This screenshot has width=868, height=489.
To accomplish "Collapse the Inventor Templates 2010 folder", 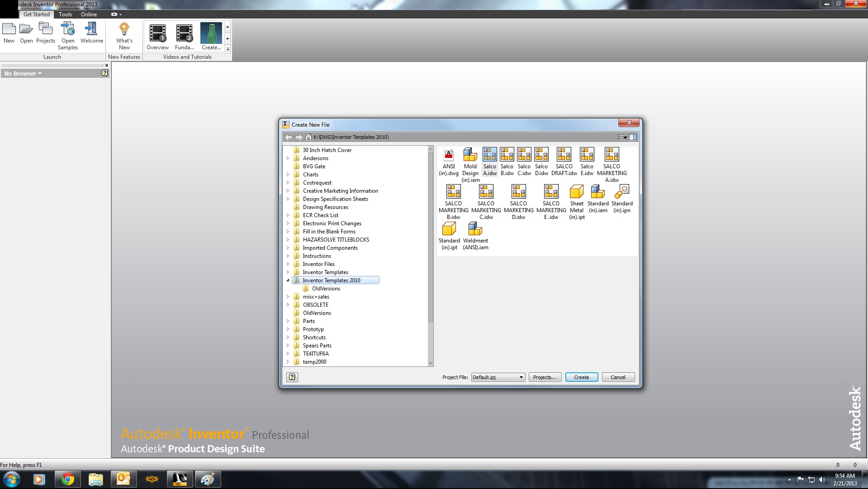I will coord(288,280).
